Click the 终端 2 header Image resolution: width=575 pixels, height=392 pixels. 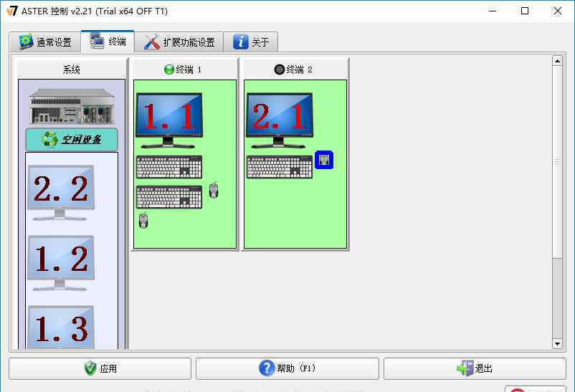[295, 70]
